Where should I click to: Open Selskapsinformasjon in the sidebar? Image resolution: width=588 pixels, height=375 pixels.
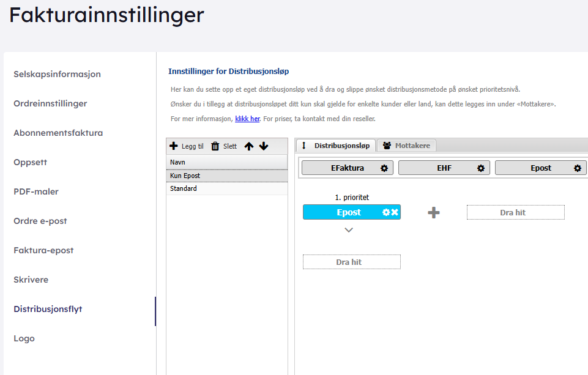57,74
